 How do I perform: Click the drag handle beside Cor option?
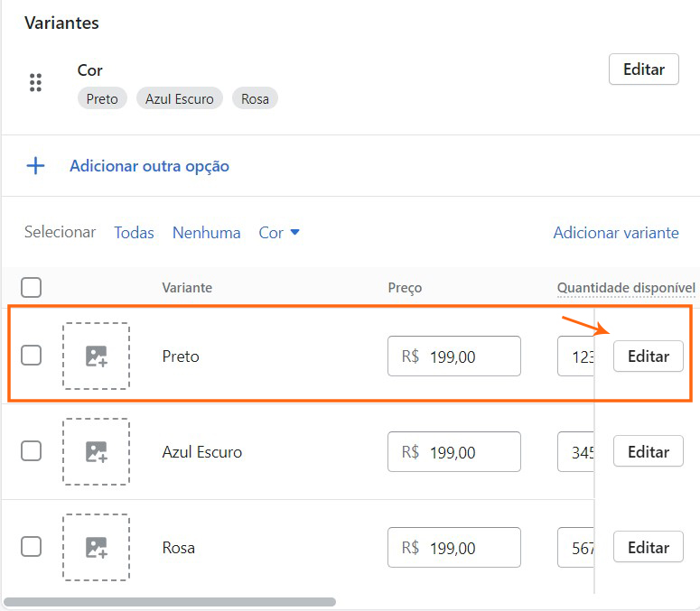tap(35, 83)
